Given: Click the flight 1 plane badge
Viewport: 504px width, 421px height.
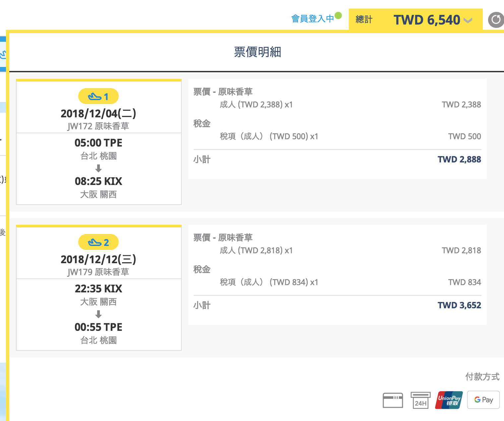Looking at the screenshot, I should point(98,96).
